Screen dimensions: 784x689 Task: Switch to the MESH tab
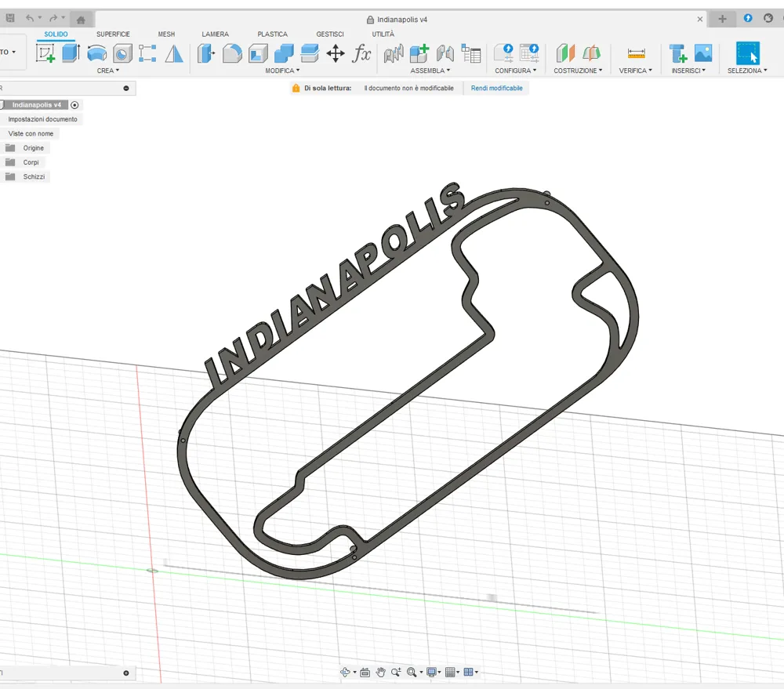(x=166, y=34)
